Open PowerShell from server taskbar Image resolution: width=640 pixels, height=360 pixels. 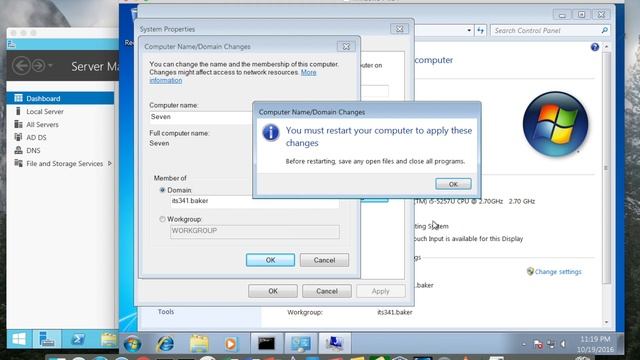[78, 339]
